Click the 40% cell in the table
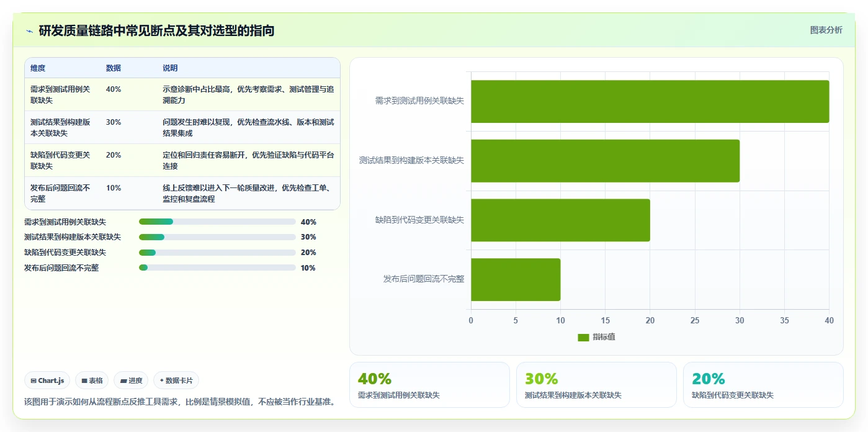This screenshot has width=868, height=432. 114,89
